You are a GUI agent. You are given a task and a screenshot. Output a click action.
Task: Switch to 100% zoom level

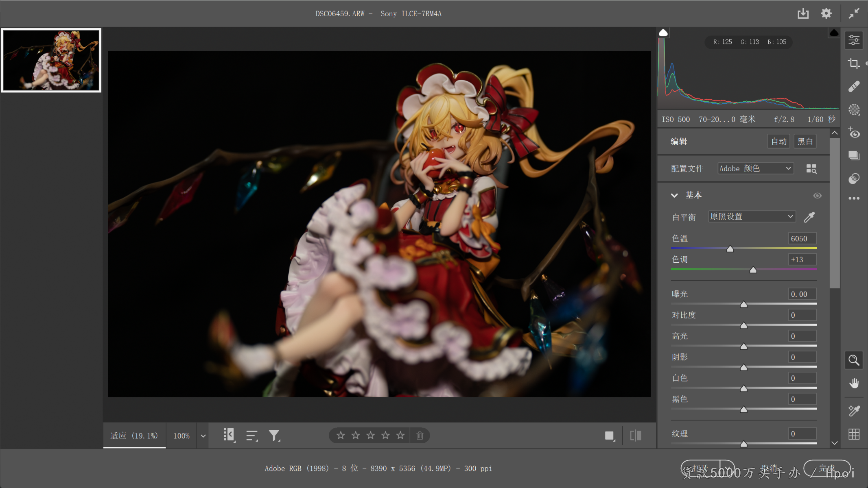coord(181,436)
